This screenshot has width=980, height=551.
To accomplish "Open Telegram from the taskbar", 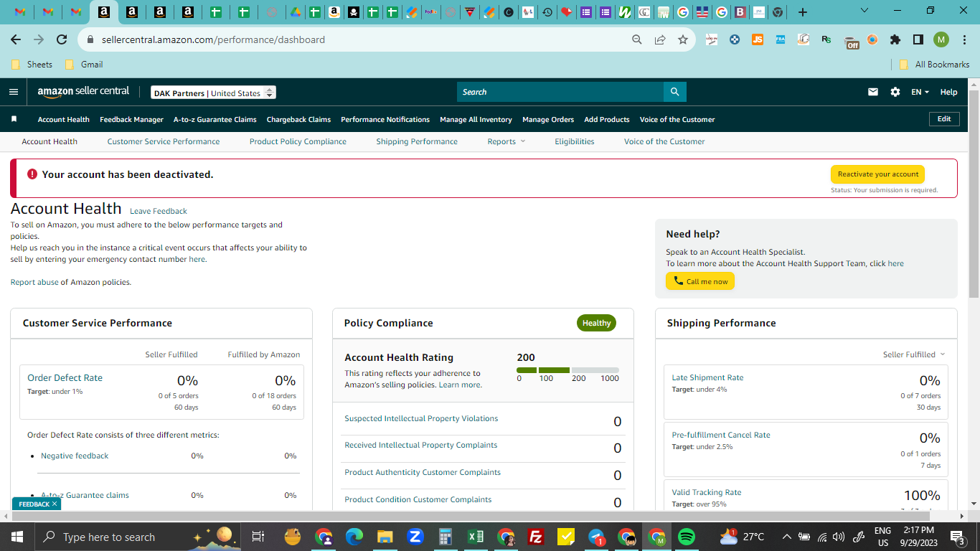I will (x=595, y=537).
